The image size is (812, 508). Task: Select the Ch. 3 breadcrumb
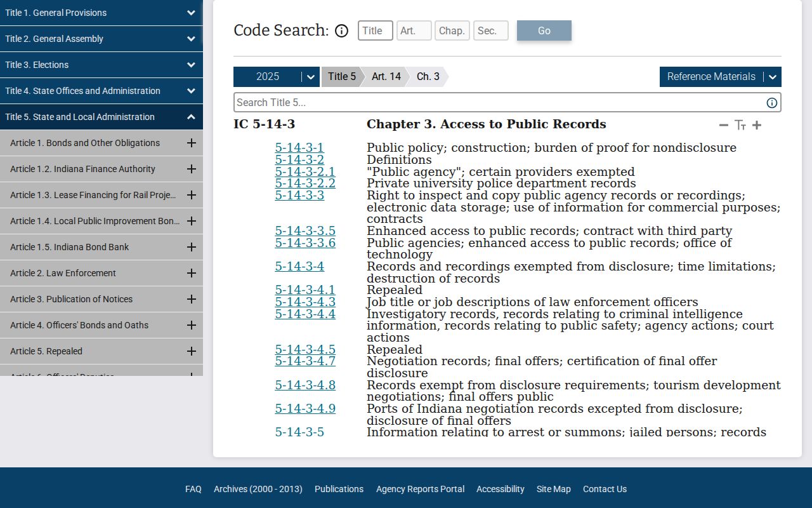click(x=428, y=77)
